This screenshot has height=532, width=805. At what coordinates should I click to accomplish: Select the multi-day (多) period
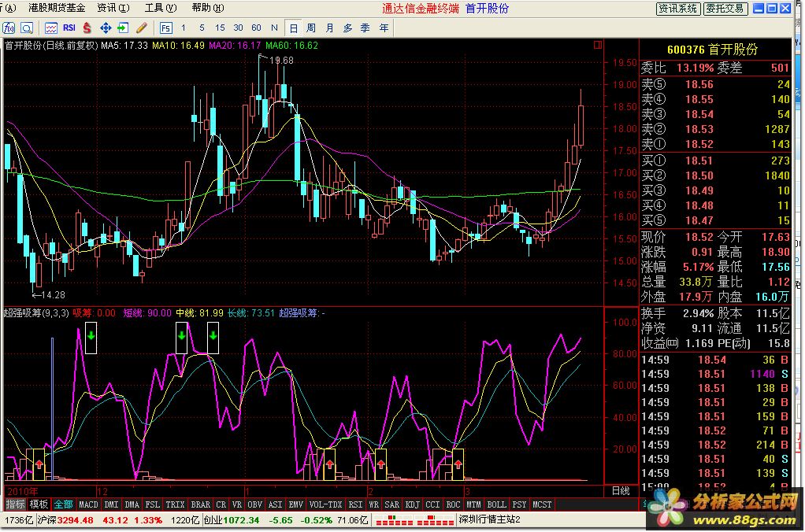347,28
